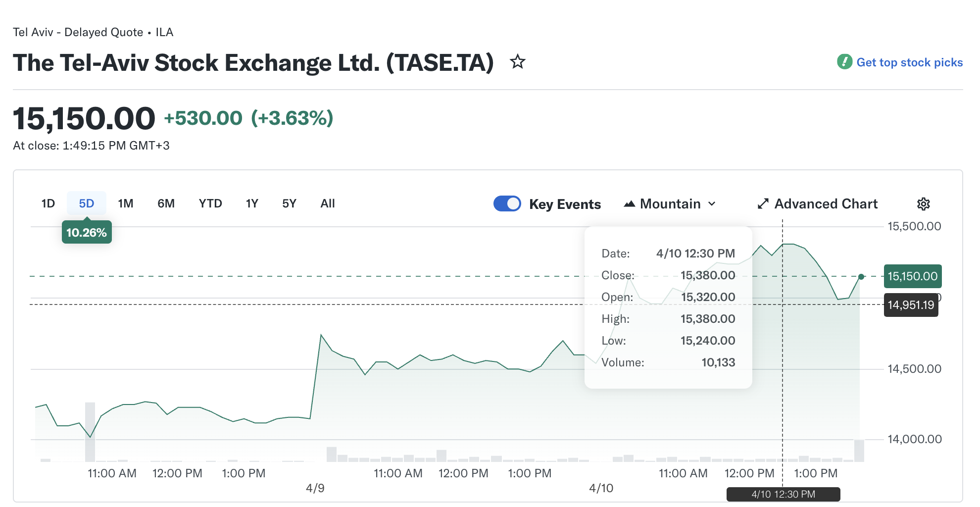The image size is (980, 507).
Task: Star TASE.TA to add to watchlist
Action: 518,62
